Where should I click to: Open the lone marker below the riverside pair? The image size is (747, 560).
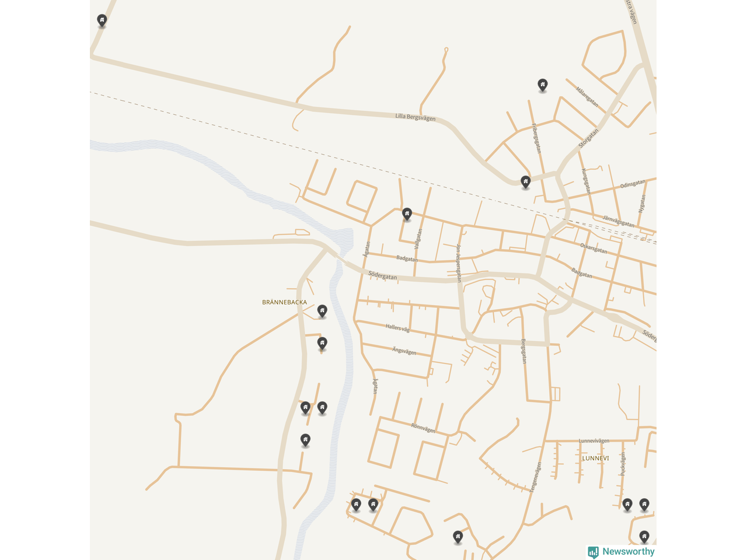(305, 440)
